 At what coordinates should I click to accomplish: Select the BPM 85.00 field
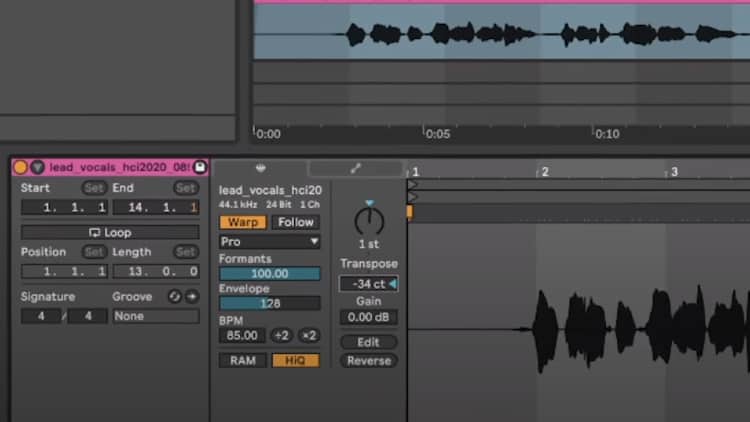[242, 335]
